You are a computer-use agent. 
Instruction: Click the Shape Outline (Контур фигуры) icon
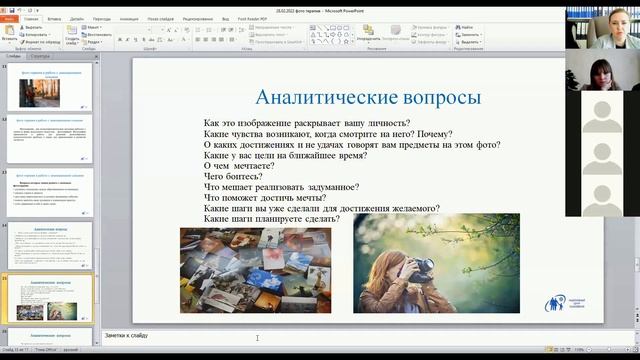(414, 35)
